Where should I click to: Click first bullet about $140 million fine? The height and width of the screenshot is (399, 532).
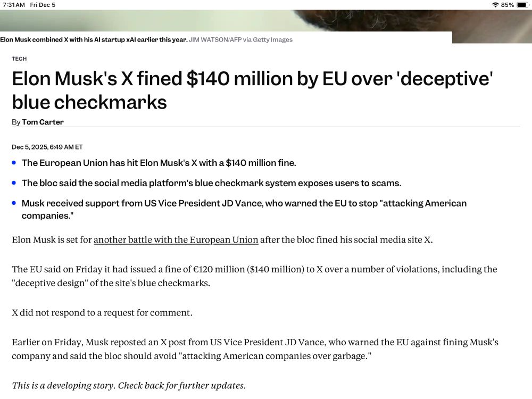(x=159, y=163)
